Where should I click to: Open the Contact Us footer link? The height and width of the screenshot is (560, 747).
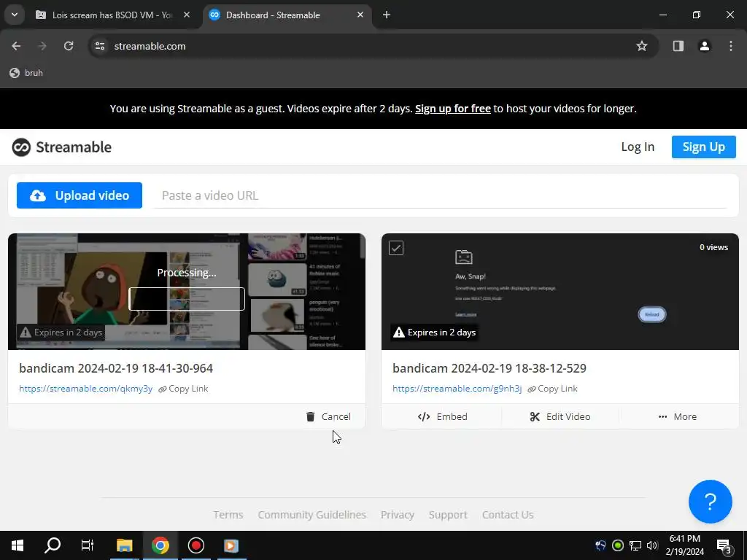508,515
